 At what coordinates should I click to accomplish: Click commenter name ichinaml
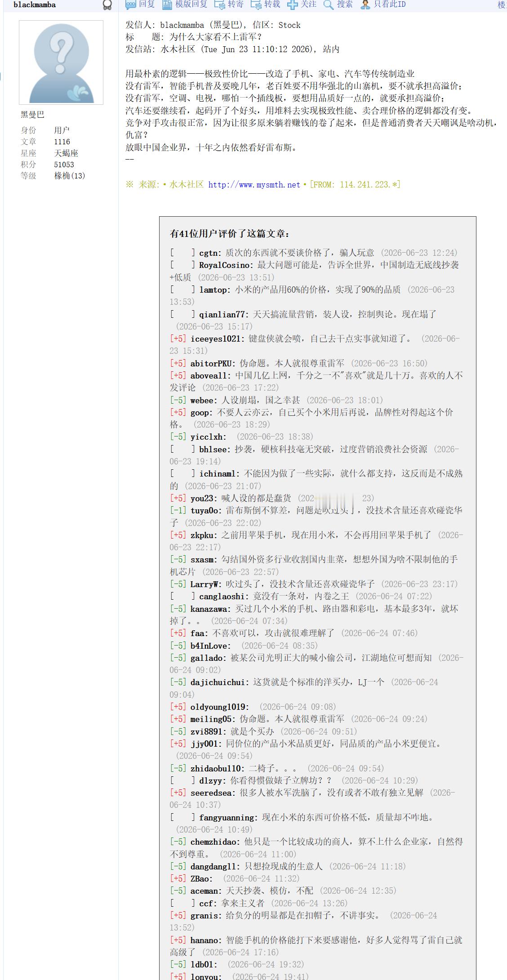pos(218,474)
